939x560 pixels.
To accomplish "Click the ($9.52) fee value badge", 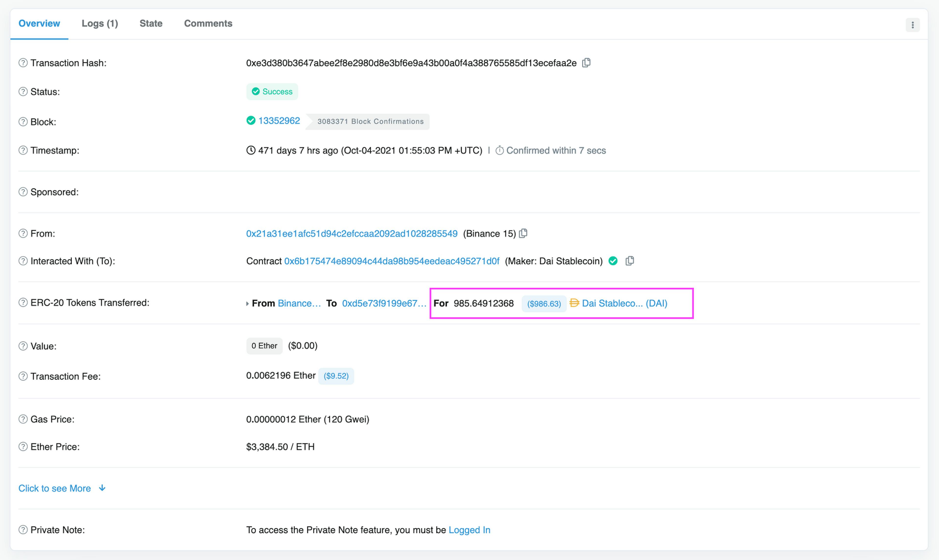I will 336,376.
